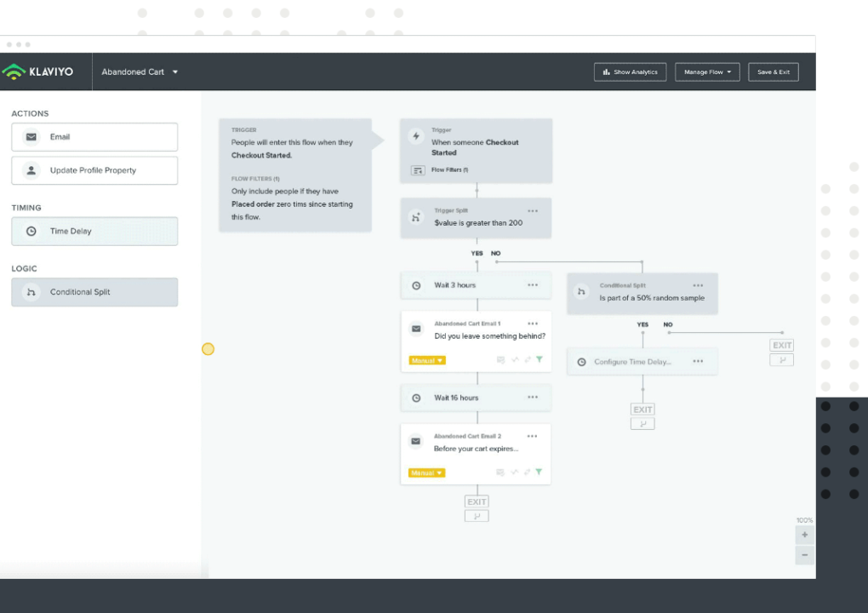This screenshot has width=868, height=613.
Task: Zoom out the canvas with the minus button
Action: coord(804,555)
